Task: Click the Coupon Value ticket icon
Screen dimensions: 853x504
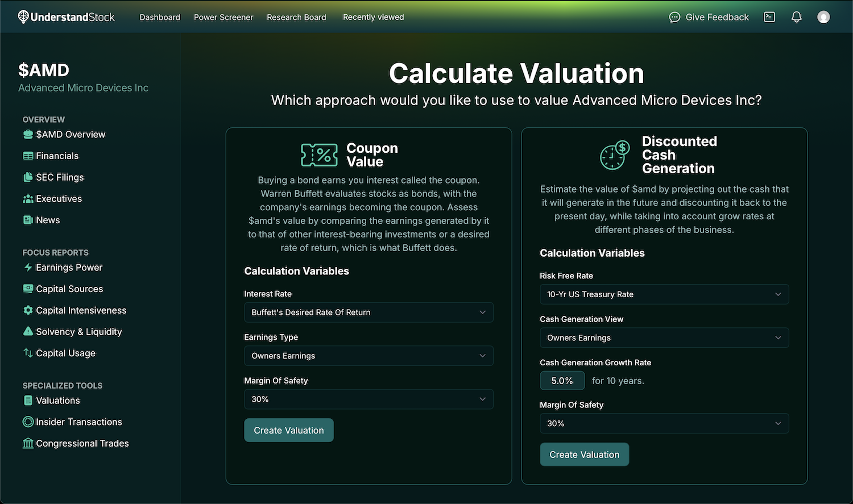Action: pyautogui.click(x=319, y=155)
